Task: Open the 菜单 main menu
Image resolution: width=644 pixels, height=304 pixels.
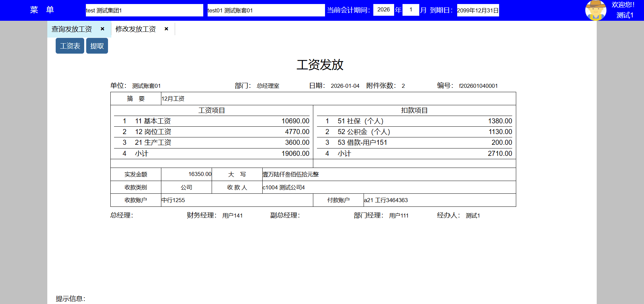Action: (42, 10)
